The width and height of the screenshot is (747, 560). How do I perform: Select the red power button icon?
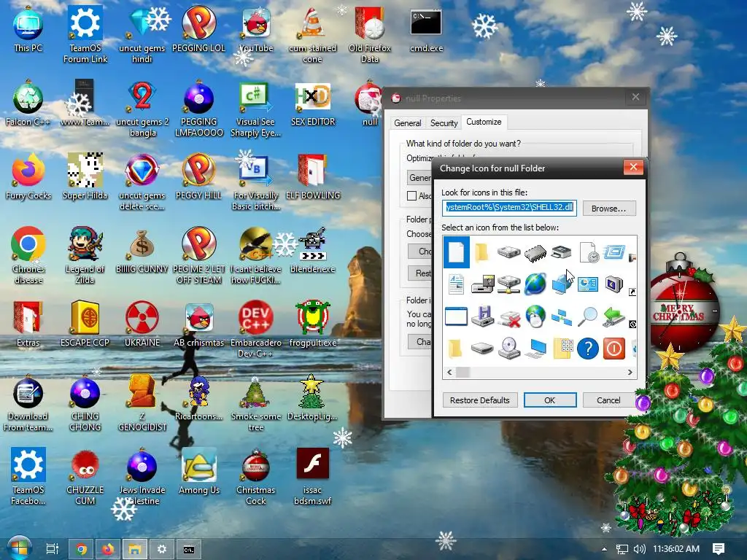point(614,349)
